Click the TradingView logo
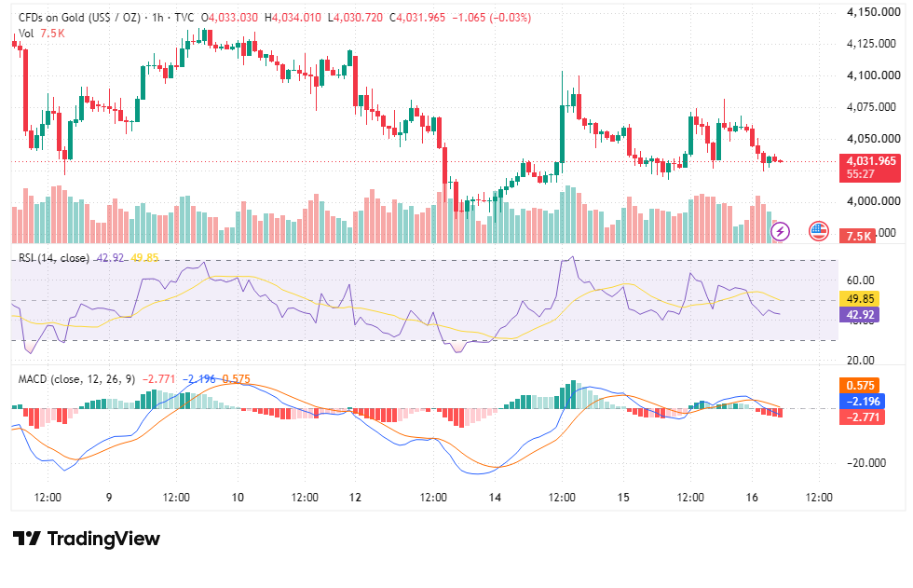Screen dimensions: 913x588 27,539
